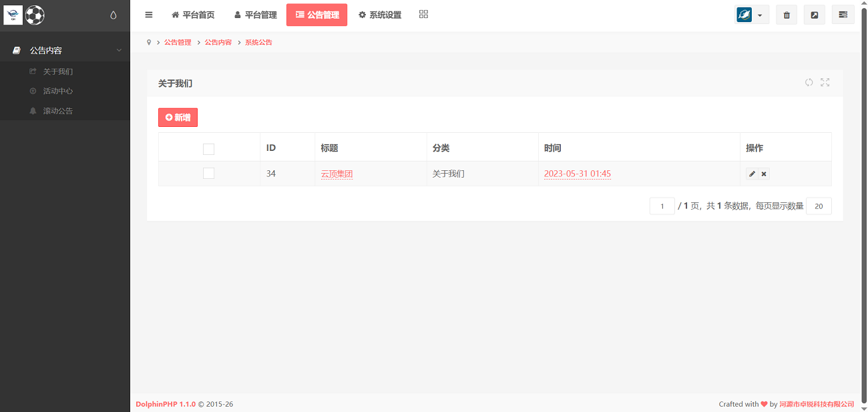Open the quick navigation grid icon
The width and height of the screenshot is (868, 412).
point(423,14)
